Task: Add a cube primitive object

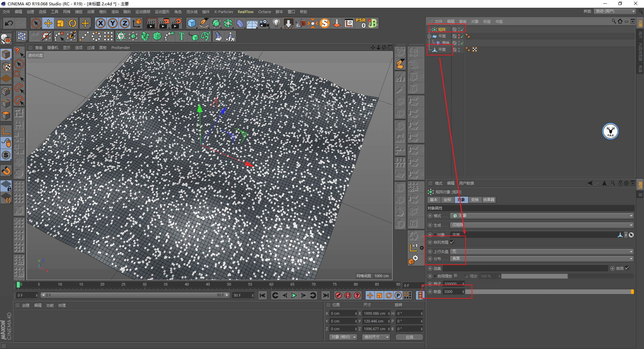Action: click(x=192, y=23)
